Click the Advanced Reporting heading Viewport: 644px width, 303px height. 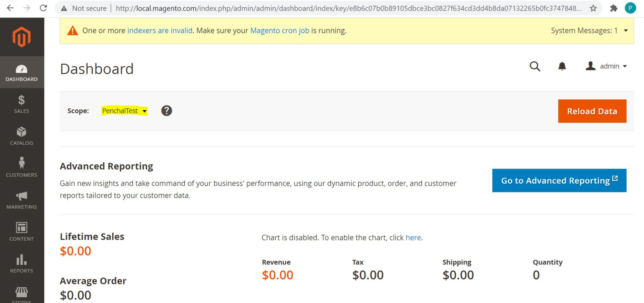[x=106, y=166]
